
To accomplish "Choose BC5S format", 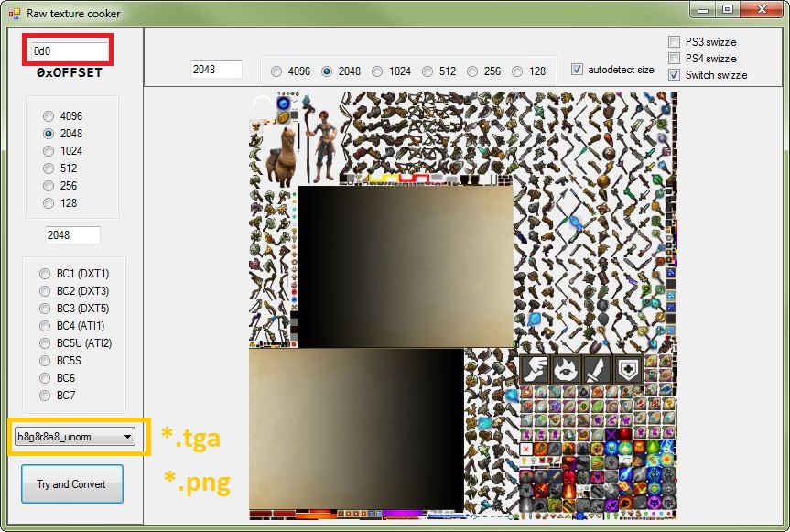I will click(45, 361).
